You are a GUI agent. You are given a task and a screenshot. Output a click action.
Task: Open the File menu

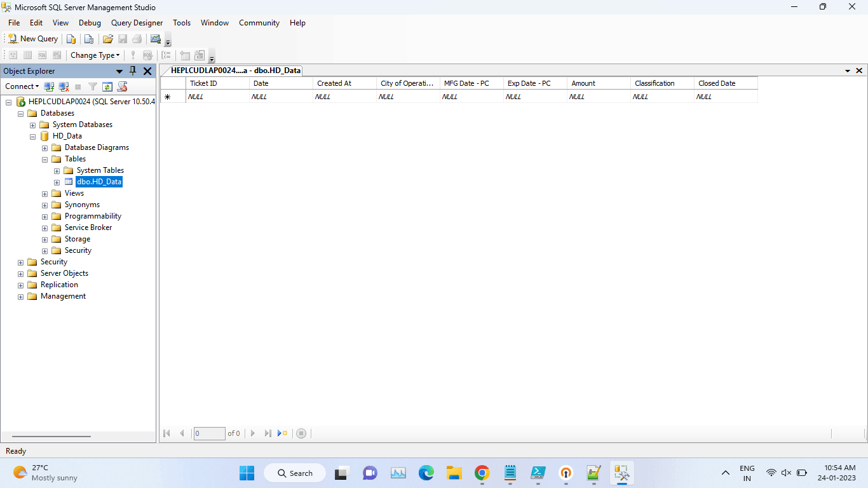point(14,23)
